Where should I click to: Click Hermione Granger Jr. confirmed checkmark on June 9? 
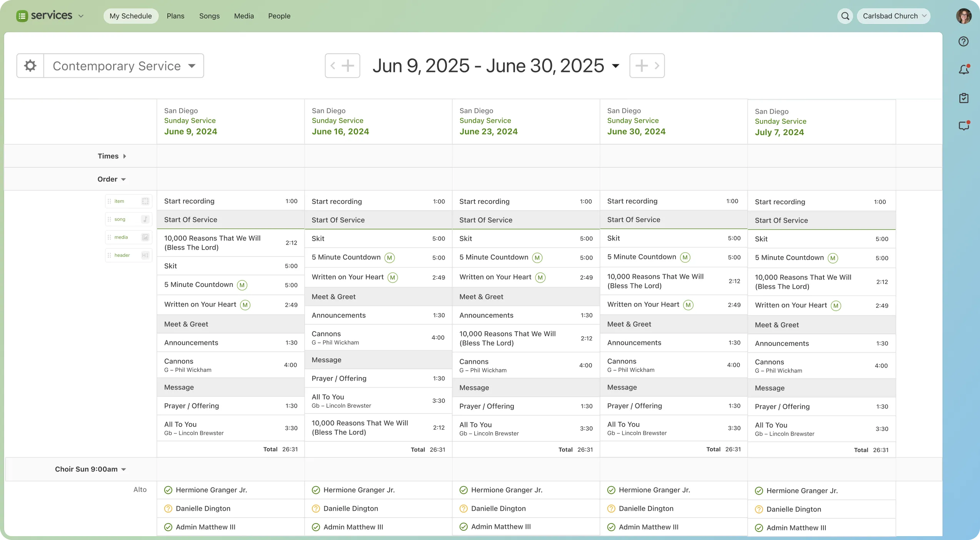pos(168,490)
